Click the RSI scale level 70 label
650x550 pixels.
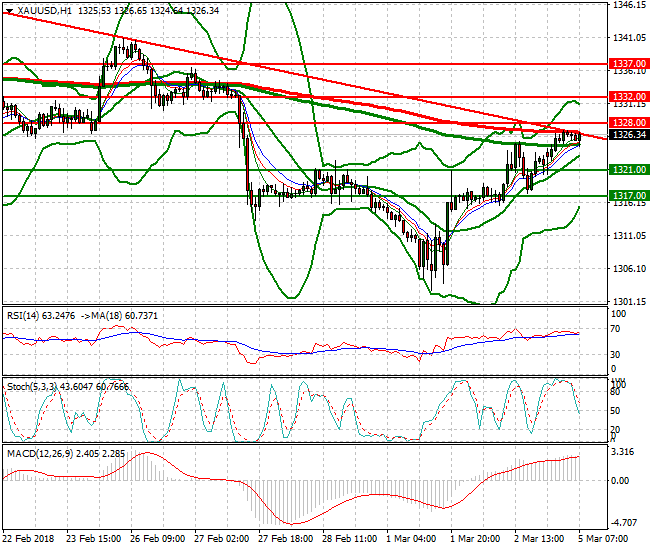click(616, 329)
